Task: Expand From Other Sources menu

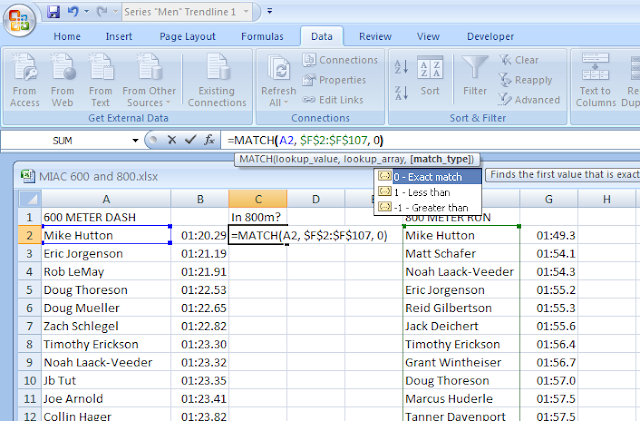Action: [x=149, y=80]
